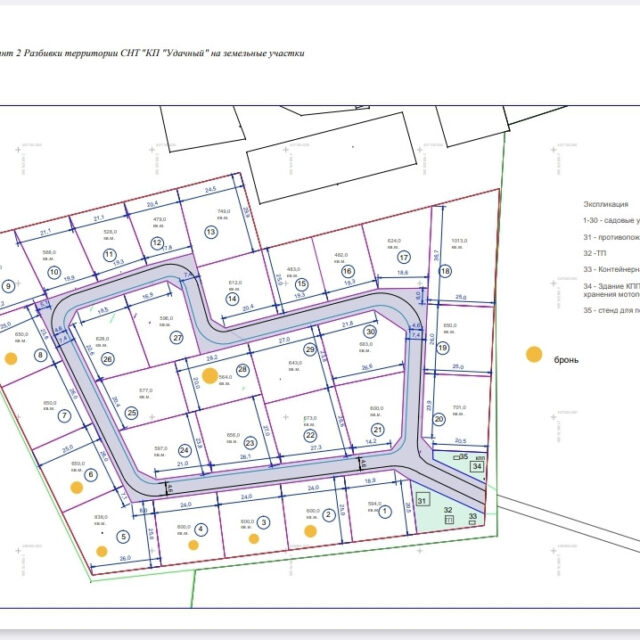The width and height of the screenshot is (640, 640).
Task: Click circled plot number 7
Action: pos(64,416)
